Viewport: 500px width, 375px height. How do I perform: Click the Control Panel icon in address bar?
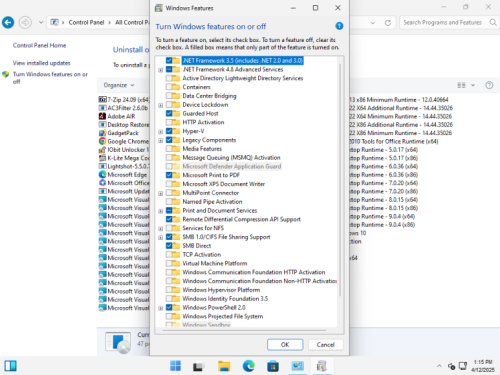point(54,22)
